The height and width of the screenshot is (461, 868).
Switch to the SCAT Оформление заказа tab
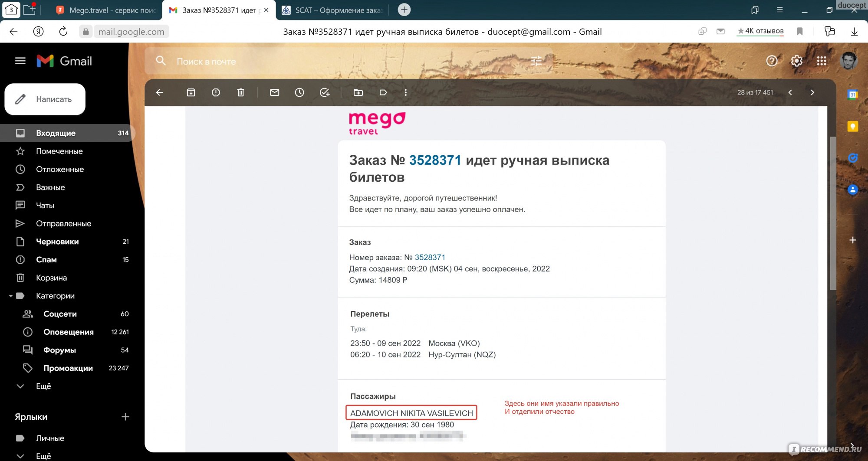coord(332,10)
